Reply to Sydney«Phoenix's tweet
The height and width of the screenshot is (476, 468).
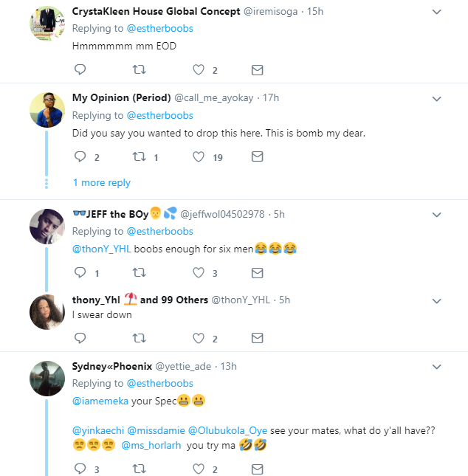80,469
